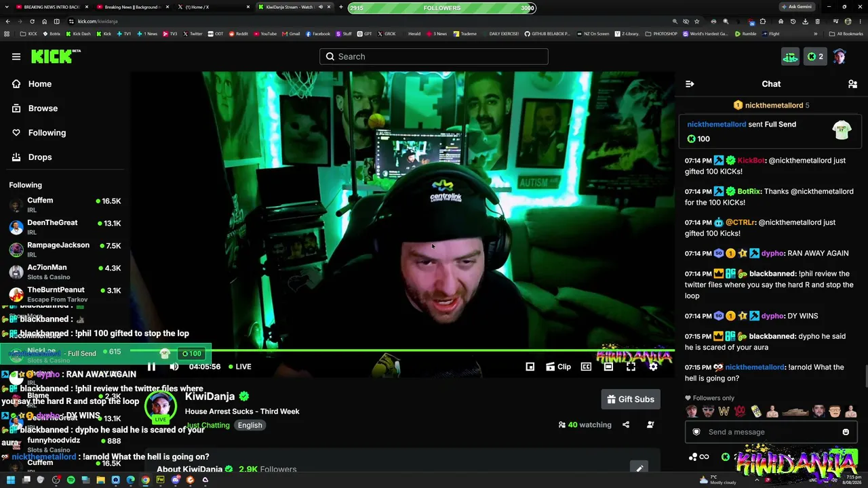Open Kick gifts store icon

(790, 57)
